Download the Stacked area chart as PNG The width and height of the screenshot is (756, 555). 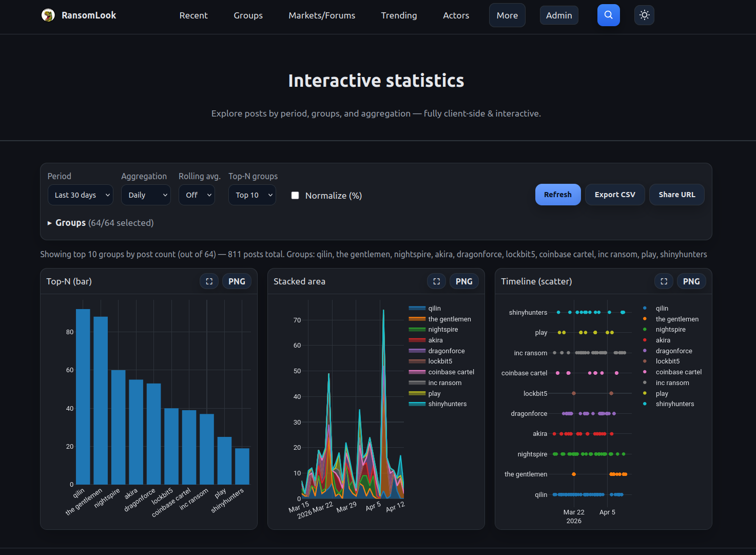click(464, 281)
